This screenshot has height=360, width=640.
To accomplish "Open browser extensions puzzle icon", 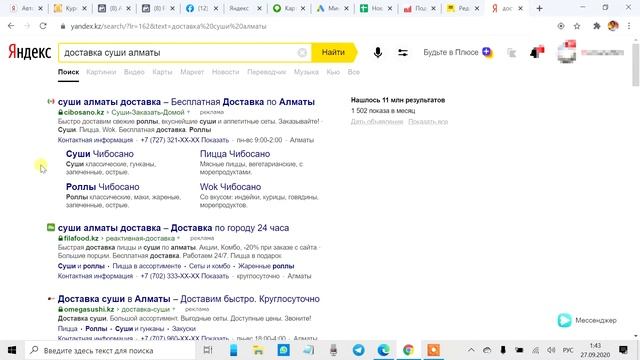I will click(596, 26).
